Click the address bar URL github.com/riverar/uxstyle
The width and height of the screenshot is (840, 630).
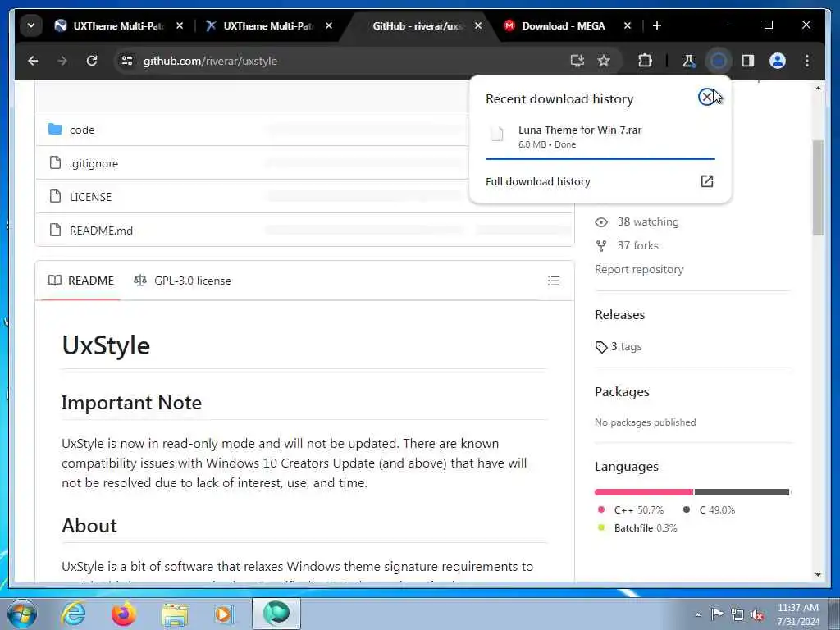click(210, 61)
